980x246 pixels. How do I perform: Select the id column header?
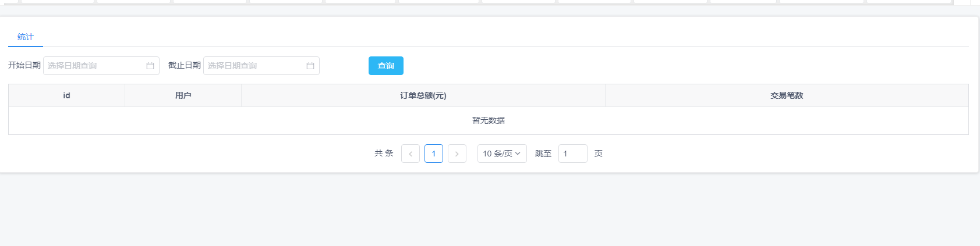pos(67,95)
